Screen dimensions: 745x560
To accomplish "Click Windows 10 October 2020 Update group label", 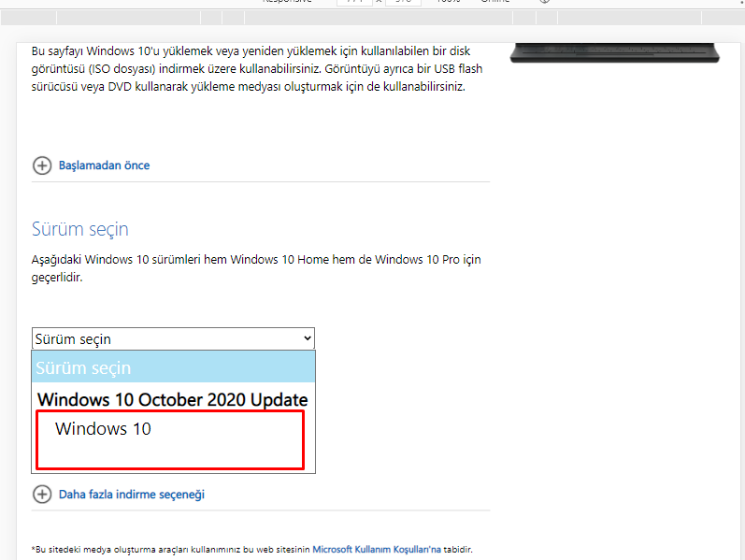I will (x=173, y=399).
